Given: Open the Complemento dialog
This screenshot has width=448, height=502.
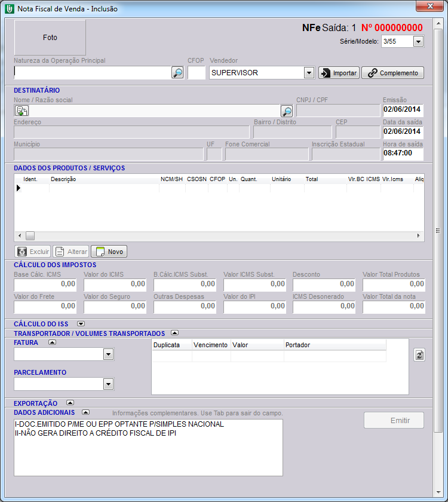Looking at the screenshot, I should (392, 73).
